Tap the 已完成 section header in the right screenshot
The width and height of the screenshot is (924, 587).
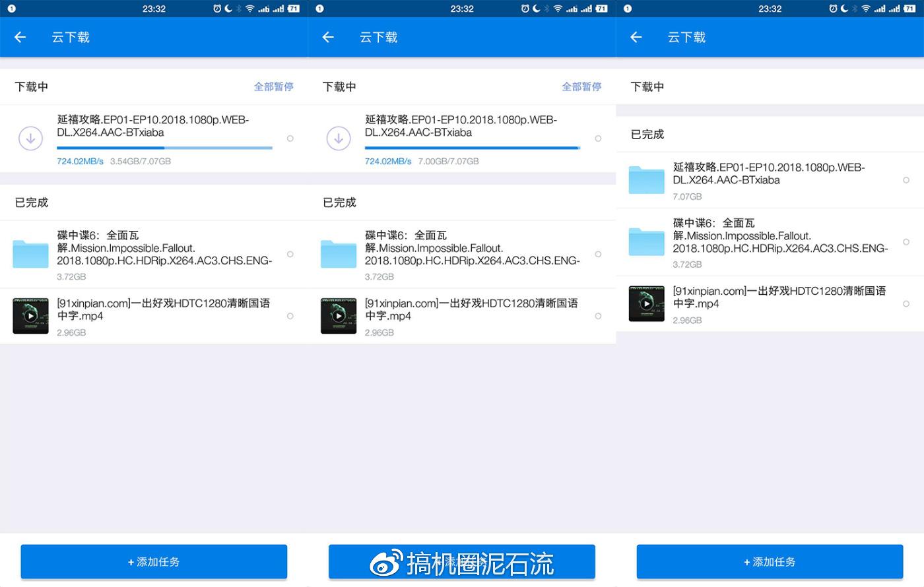(647, 135)
